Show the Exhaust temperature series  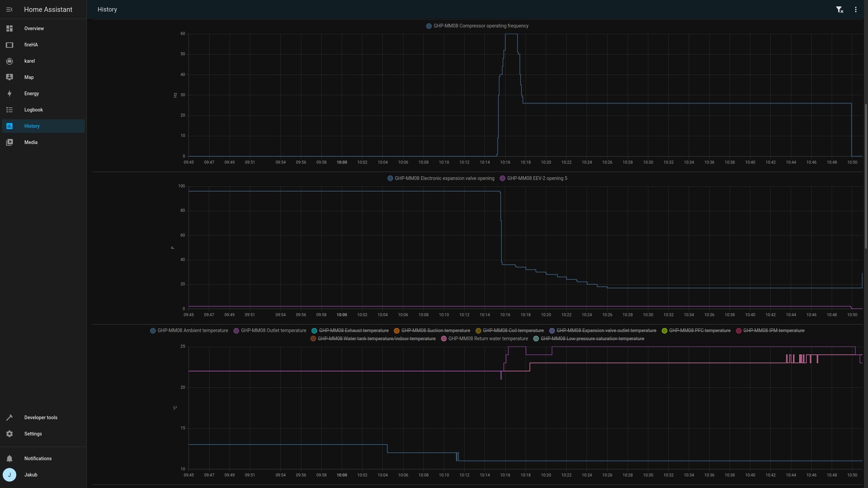click(353, 330)
